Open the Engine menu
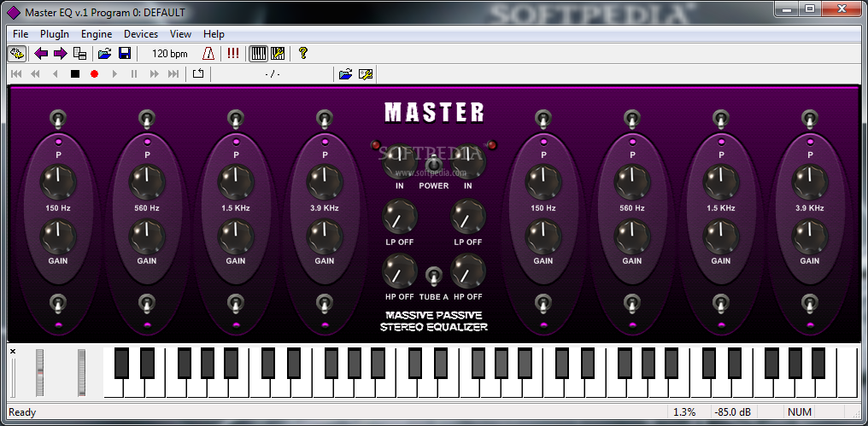Screen dimensions: 868x426 pyautogui.click(x=97, y=34)
